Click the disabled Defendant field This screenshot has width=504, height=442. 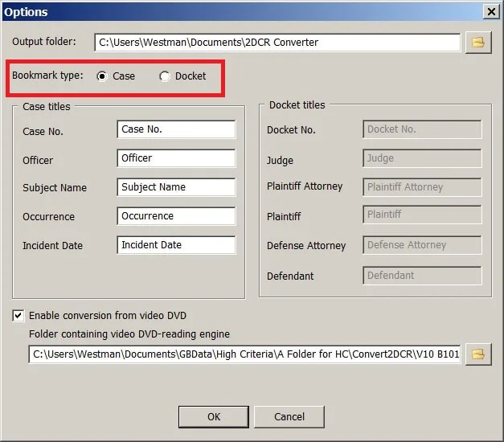point(422,276)
